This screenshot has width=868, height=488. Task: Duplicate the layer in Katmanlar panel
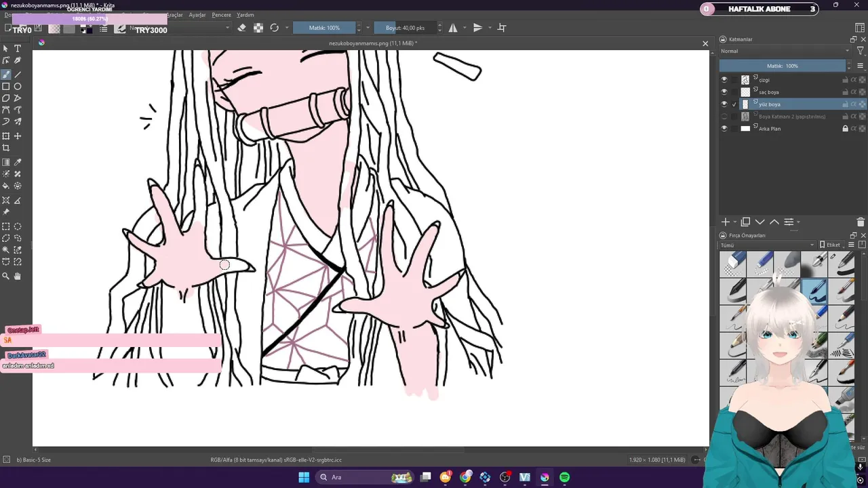point(745,222)
